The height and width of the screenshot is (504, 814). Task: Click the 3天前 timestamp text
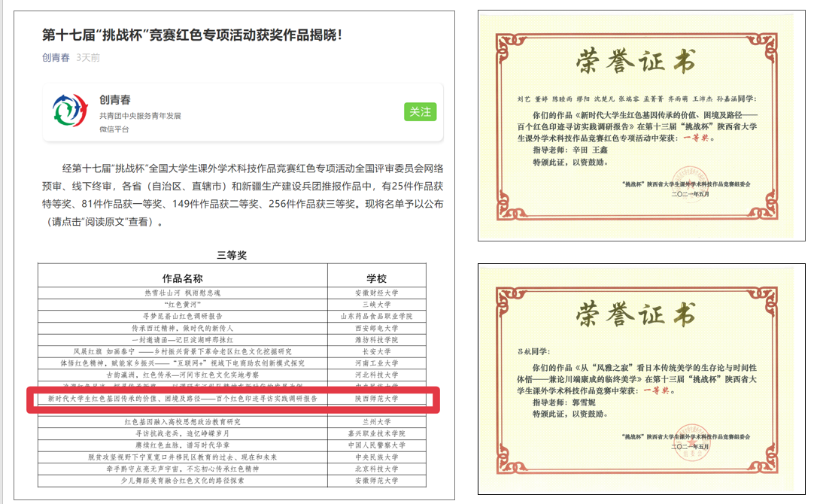tap(88, 58)
